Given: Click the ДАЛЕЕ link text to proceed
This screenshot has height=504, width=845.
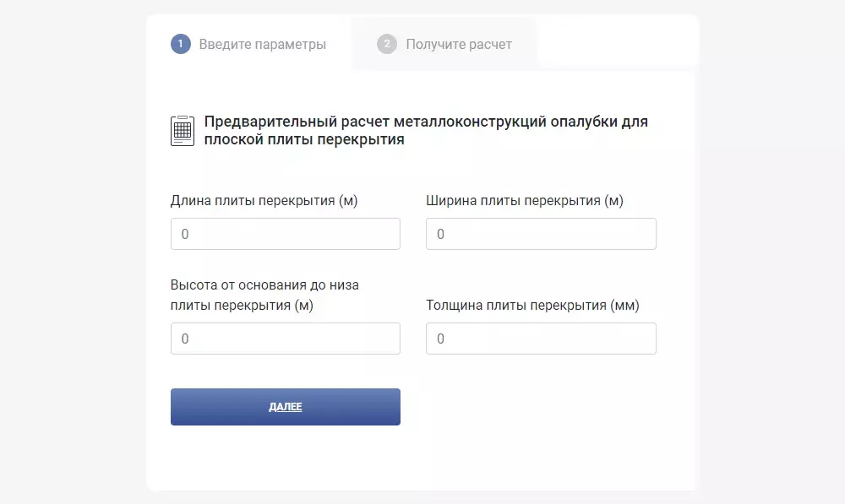Looking at the screenshot, I should (x=286, y=406).
